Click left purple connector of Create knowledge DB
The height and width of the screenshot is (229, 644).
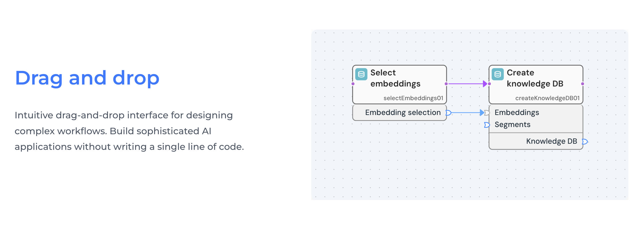pyautogui.click(x=489, y=84)
